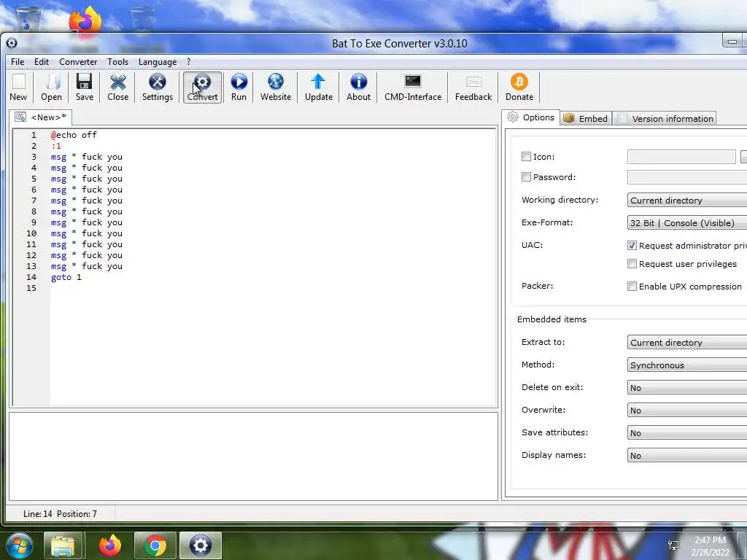Switch to Version information tab
The height and width of the screenshot is (560, 747).
pyautogui.click(x=665, y=119)
